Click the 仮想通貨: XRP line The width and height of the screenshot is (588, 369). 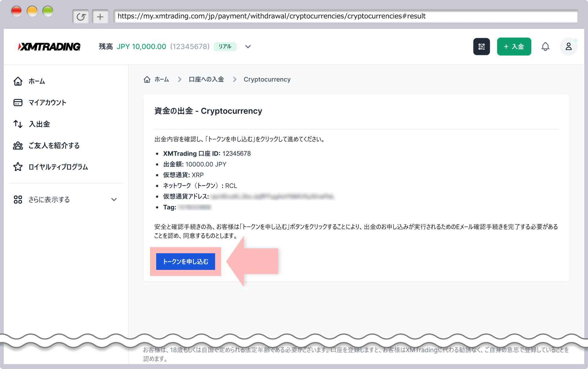pyautogui.click(x=183, y=175)
